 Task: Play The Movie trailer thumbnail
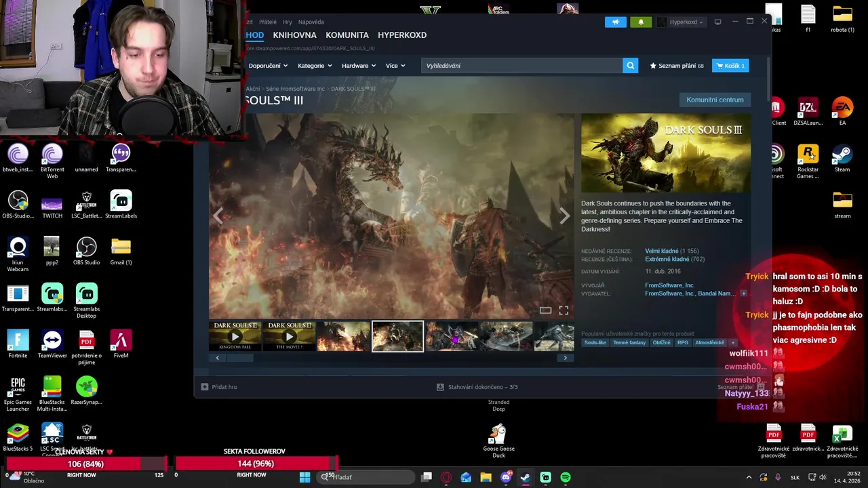click(x=290, y=336)
